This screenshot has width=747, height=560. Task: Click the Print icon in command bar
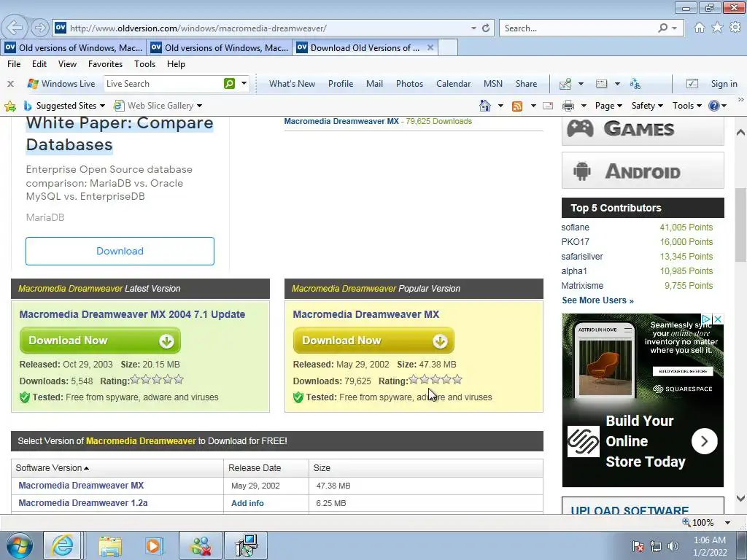[568, 106]
